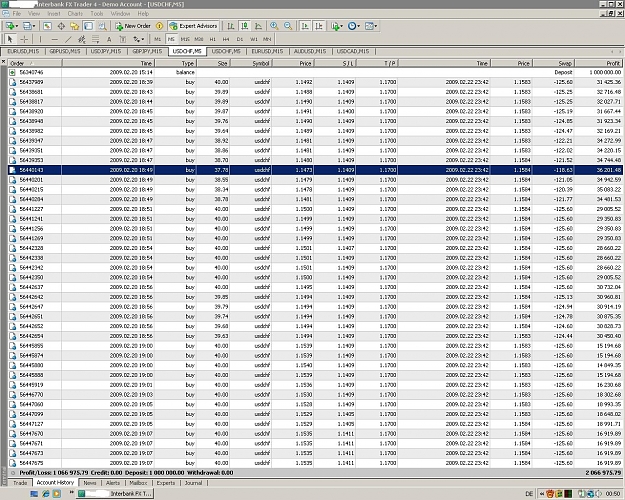Switch chart to bar chart icon
The width and height of the screenshot is (625, 500).
coord(231,26)
